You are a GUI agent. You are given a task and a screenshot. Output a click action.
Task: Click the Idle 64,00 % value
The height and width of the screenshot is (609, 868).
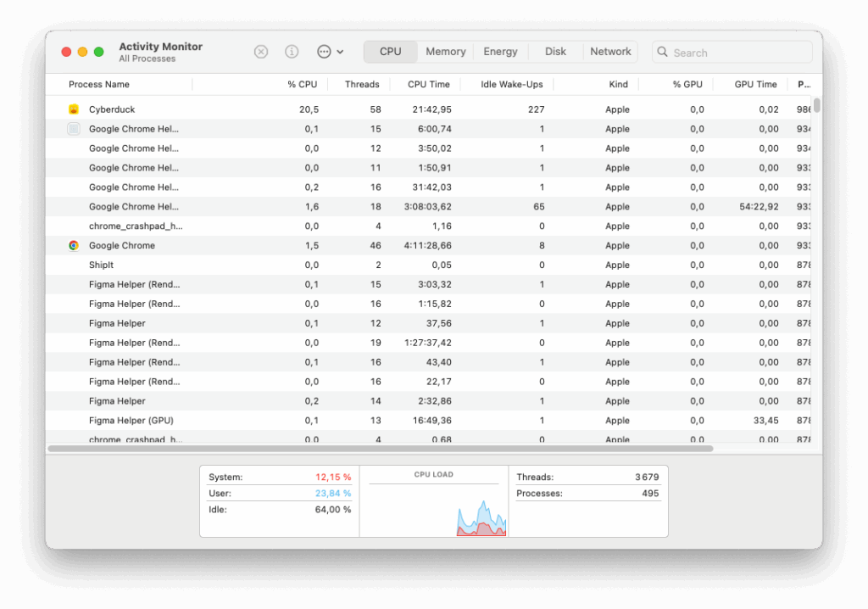[x=333, y=509]
